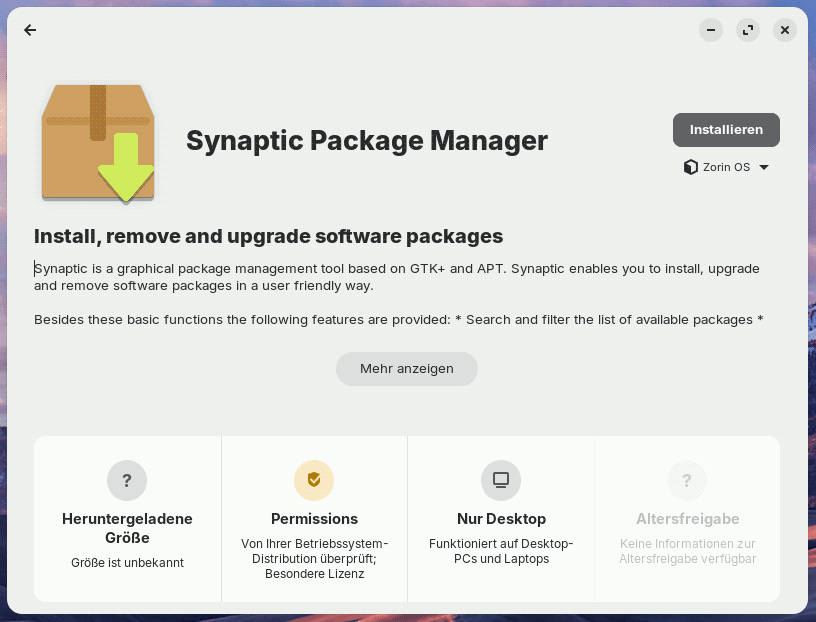Click heading Install, remove and upgrade software packages
Viewport: 816px width, 622px height.
click(269, 236)
